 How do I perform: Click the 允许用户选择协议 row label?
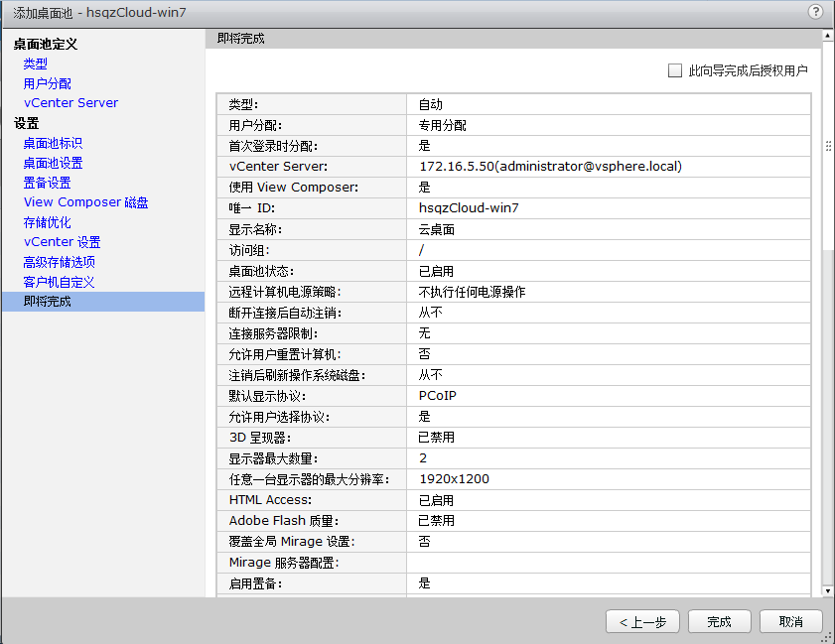click(x=279, y=417)
